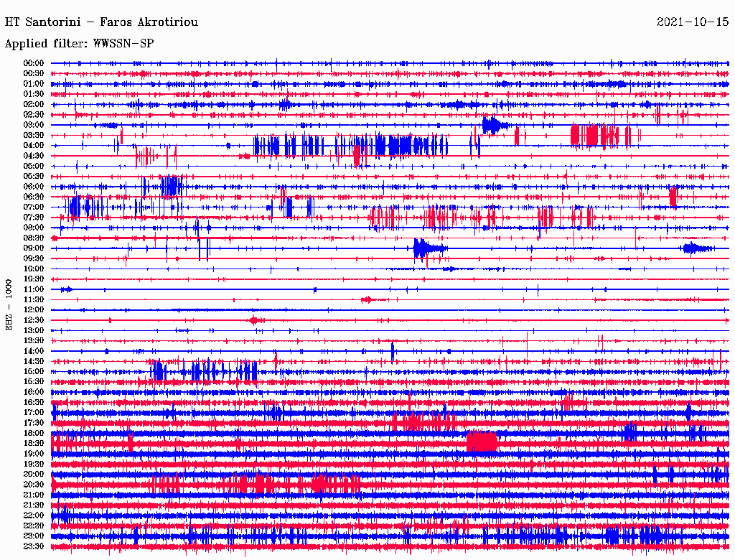Select the 05:30 time label
The height and width of the screenshot is (560, 735).
pos(34,177)
